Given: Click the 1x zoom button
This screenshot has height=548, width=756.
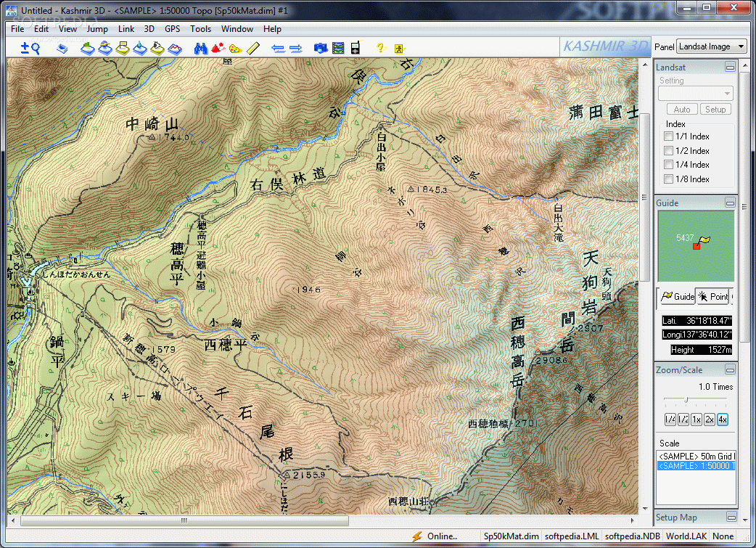Looking at the screenshot, I should pos(697,420).
